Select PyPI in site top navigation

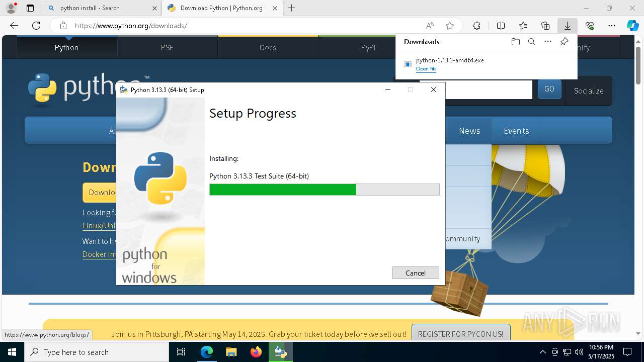[x=368, y=47]
